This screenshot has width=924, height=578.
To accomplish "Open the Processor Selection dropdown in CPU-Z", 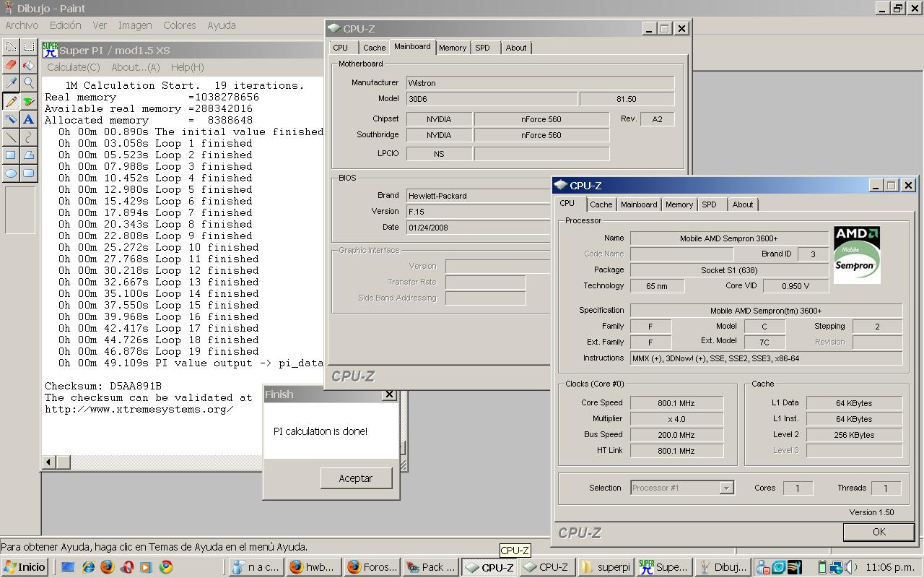I will [726, 488].
